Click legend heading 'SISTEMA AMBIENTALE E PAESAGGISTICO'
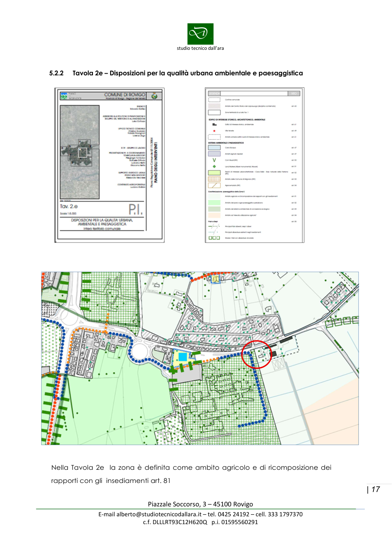The width and height of the screenshot is (392, 555). tap(226, 143)
